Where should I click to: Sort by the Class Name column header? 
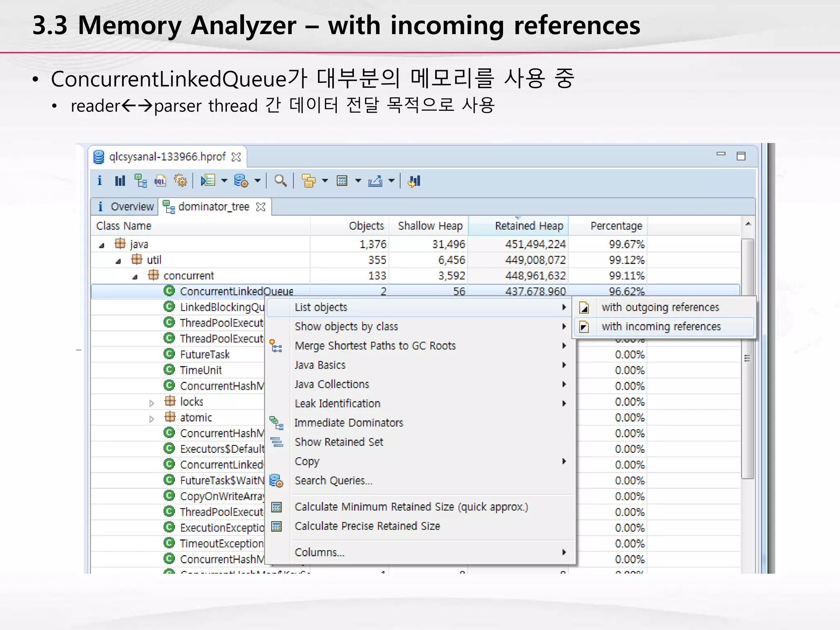pos(200,226)
